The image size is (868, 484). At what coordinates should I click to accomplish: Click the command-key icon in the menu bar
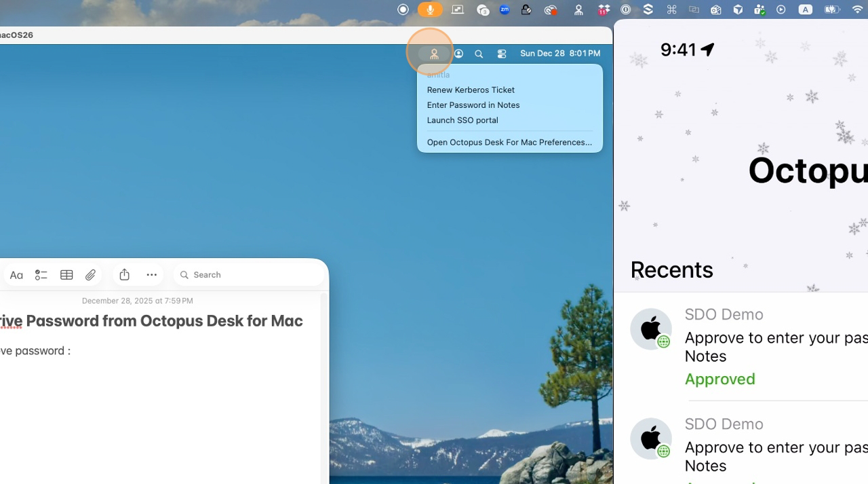672,10
